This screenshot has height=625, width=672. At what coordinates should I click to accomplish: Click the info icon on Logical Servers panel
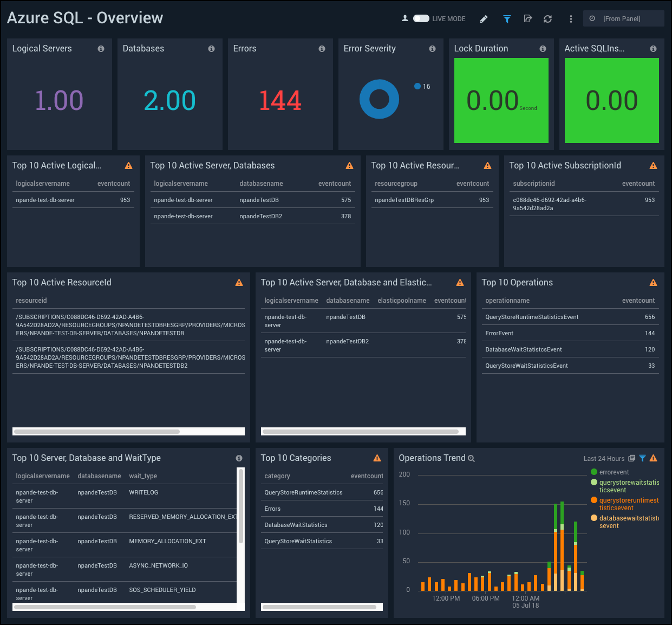point(101,49)
